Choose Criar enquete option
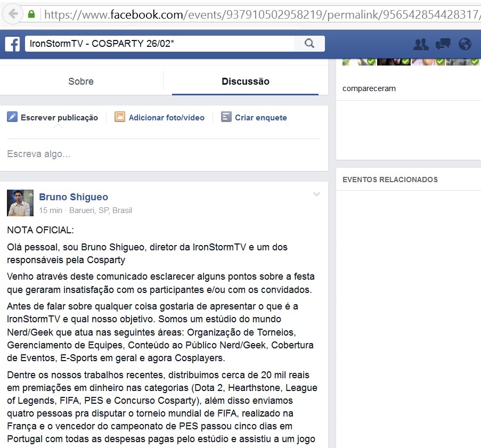 pos(261,118)
